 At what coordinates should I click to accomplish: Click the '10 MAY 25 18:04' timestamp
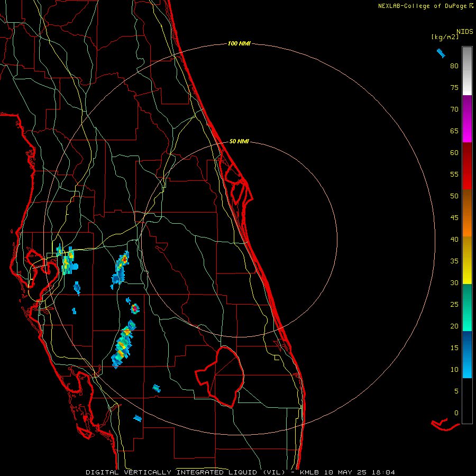[x=360, y=472]
